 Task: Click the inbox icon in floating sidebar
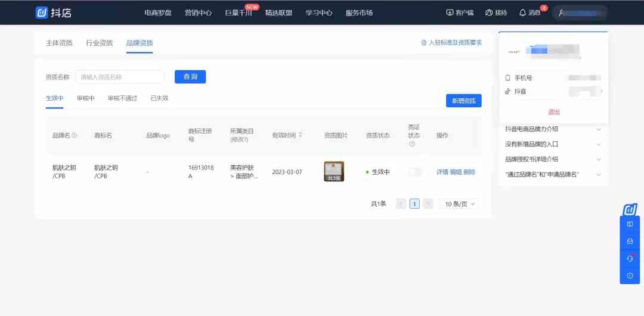coord(630,241)
